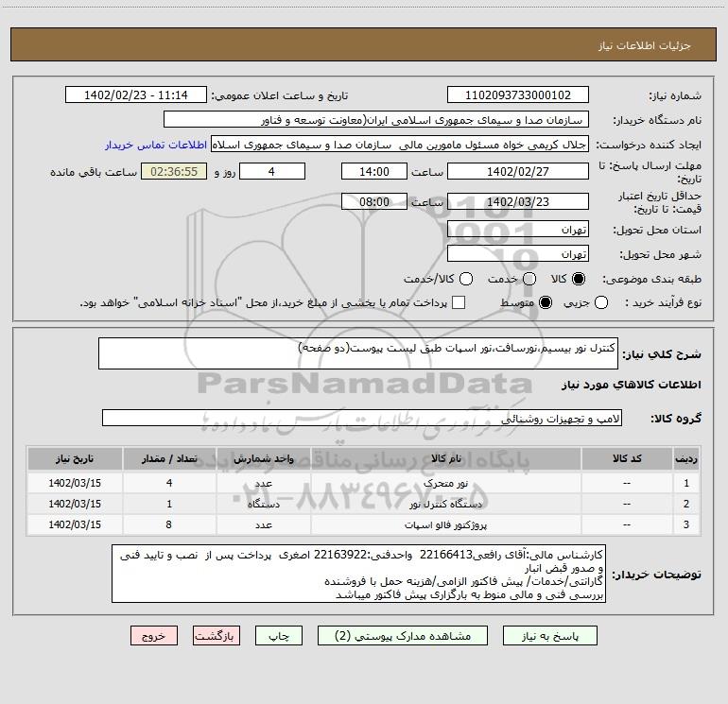The image size is (728, 704).
Task: Click the response deadline time 14:00
Action: (374, 171)
